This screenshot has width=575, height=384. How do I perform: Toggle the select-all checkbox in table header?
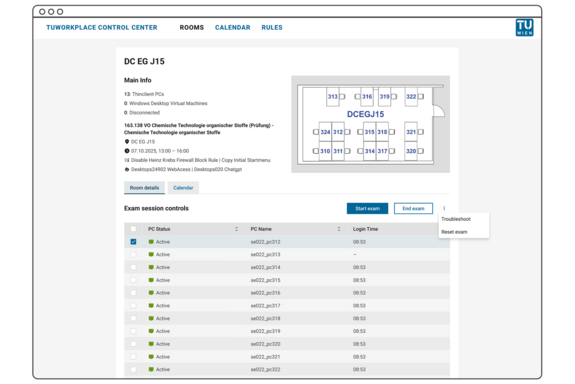[x=133, y=229]
